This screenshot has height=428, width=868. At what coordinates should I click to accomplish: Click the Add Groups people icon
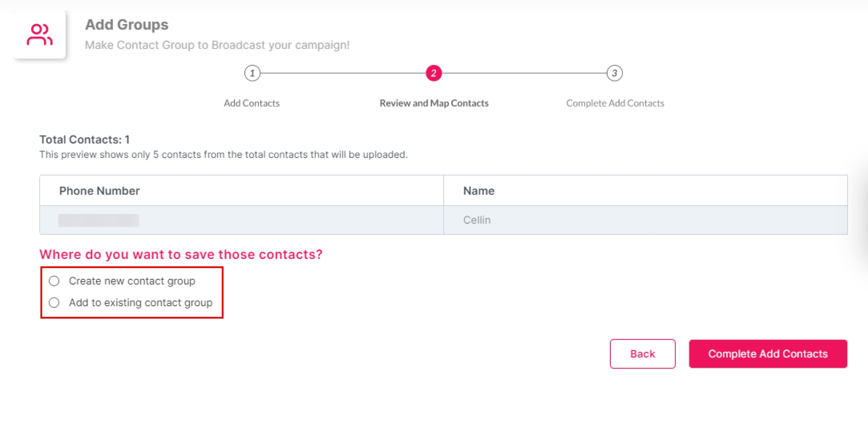point(40,35)
